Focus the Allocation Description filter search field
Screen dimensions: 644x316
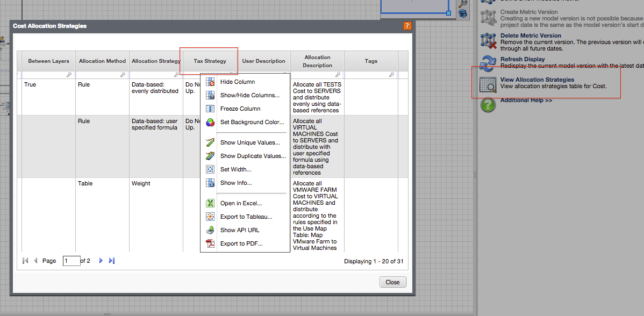(x=318, y=75)
